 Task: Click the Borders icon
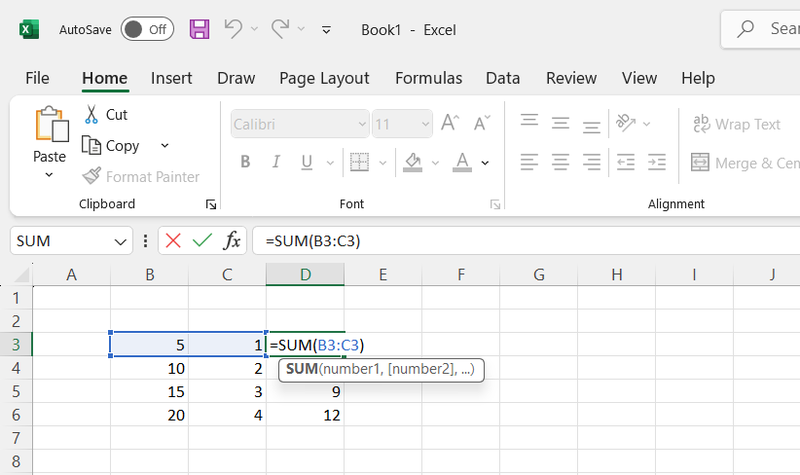pos(360,162)
